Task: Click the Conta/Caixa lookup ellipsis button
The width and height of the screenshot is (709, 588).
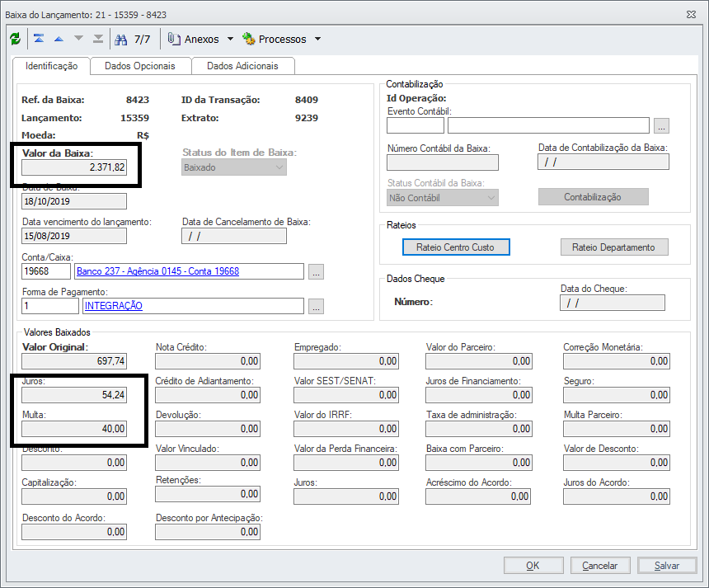Action: (x=316, y=272)
